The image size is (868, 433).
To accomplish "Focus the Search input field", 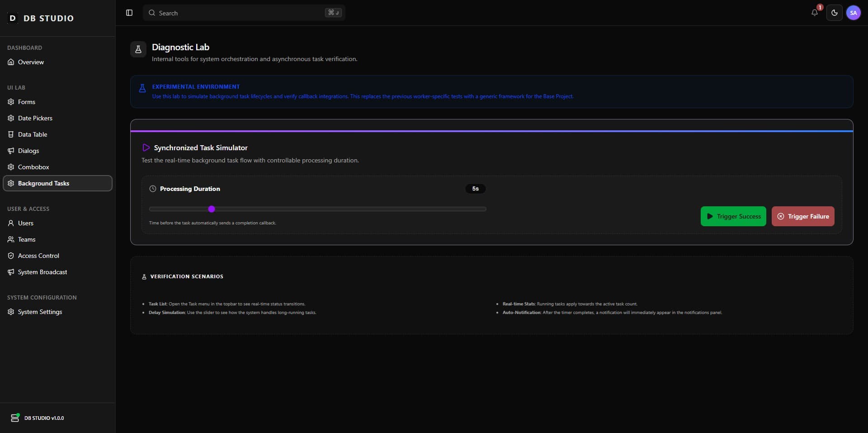I will point(240,13).
